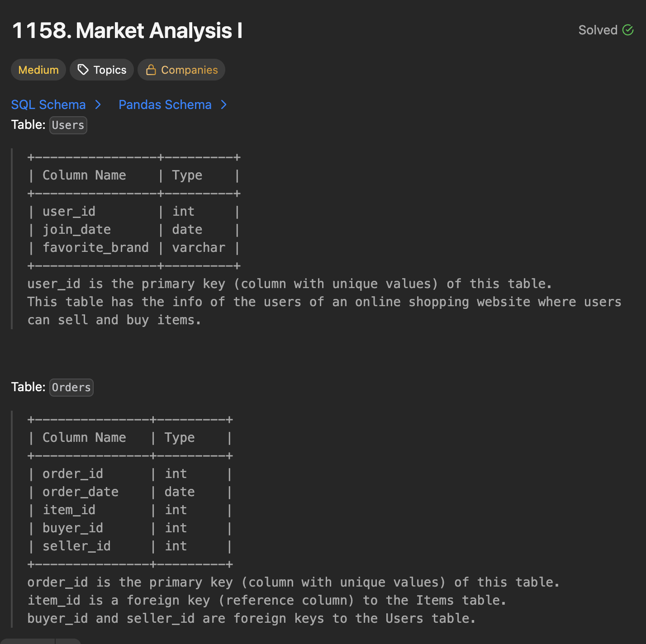646x644 pixels.
Task: Select the Orders table chip
Action: tap(71, 387)
